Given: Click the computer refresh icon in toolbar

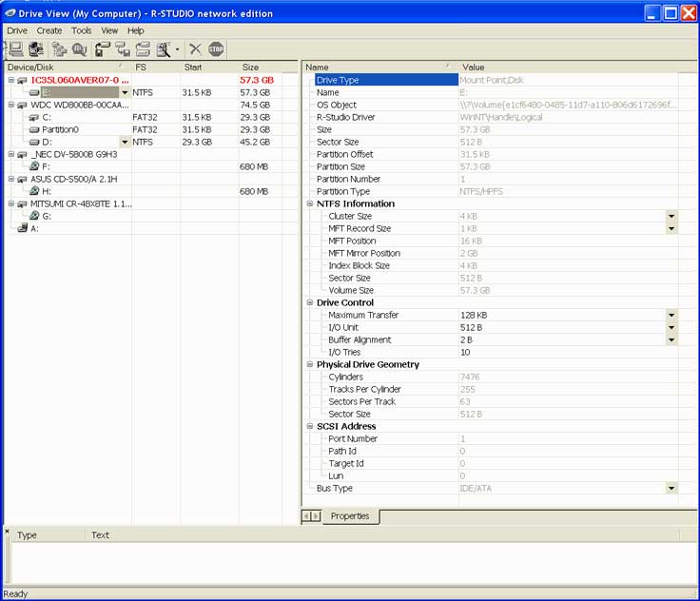Looking at the screenshot, I should point(16,49).
